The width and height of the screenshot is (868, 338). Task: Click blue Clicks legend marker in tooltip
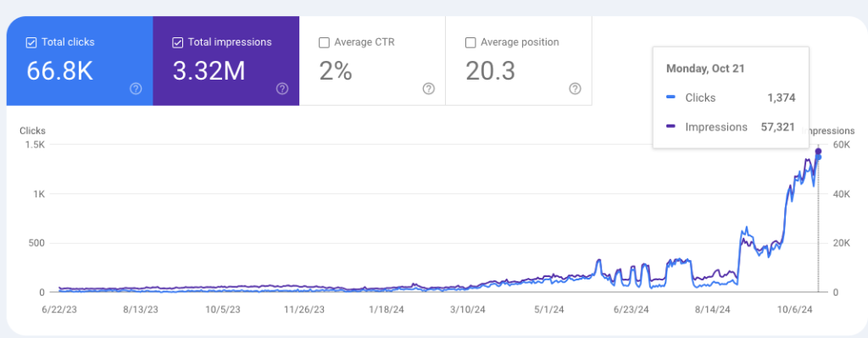coord(671,98)
